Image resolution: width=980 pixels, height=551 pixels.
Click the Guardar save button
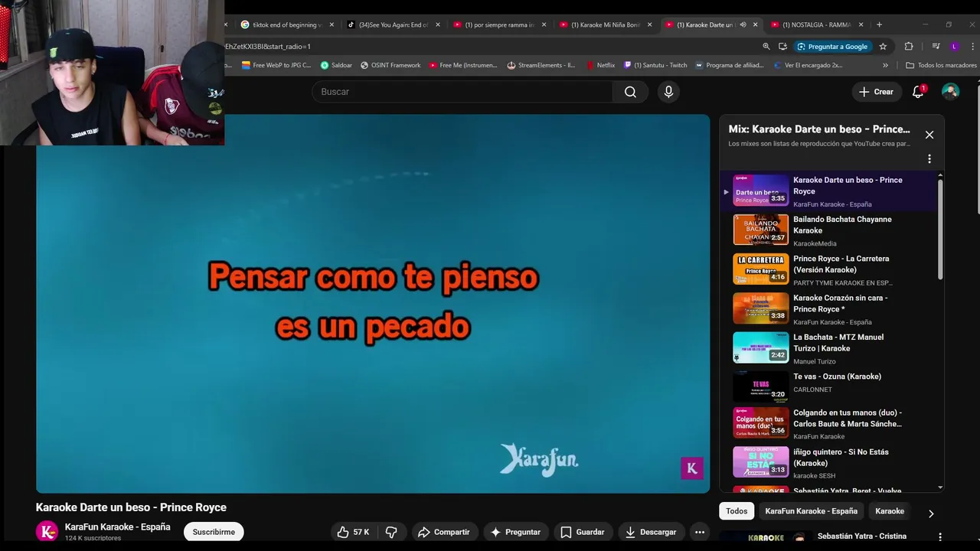pos(583,532)
